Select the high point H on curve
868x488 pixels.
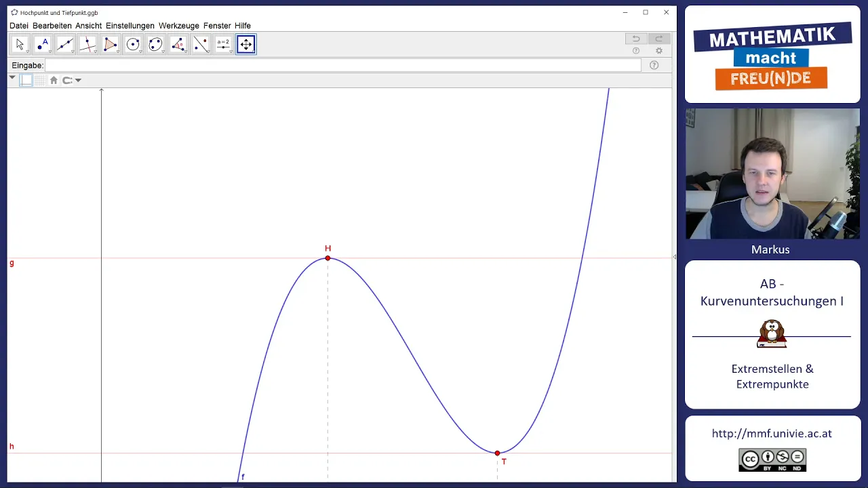click(x=328, y=258)
